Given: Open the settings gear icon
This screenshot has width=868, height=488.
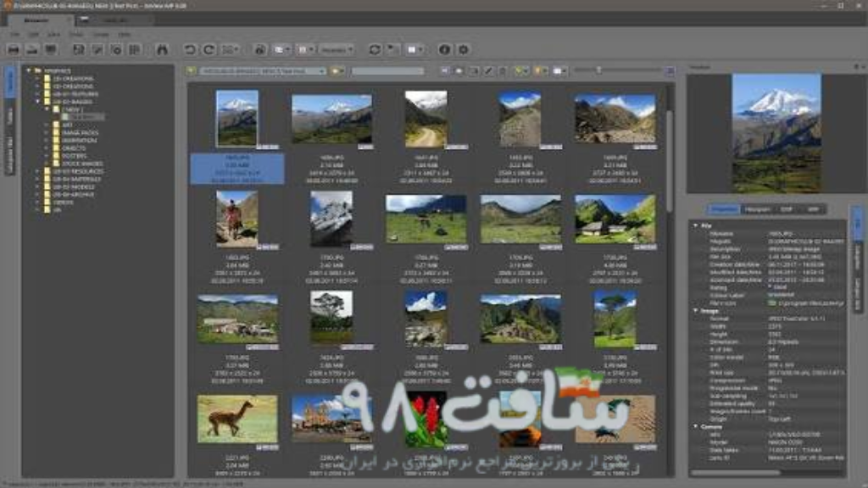Looking at the screenshot, I should (464, 50).
